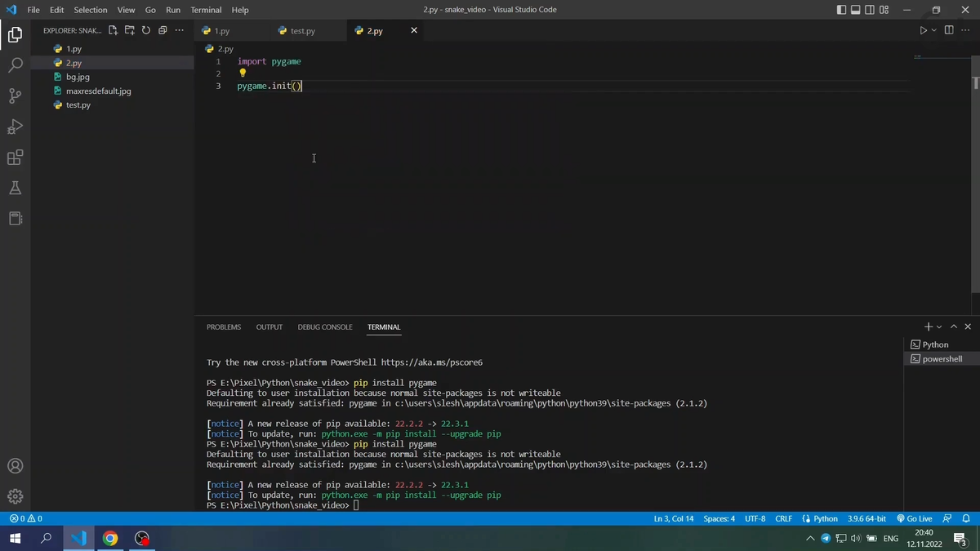This screenshot has height=551, width=980.
Task: Create a new terminal with plus icon
Action: [928, 327]
